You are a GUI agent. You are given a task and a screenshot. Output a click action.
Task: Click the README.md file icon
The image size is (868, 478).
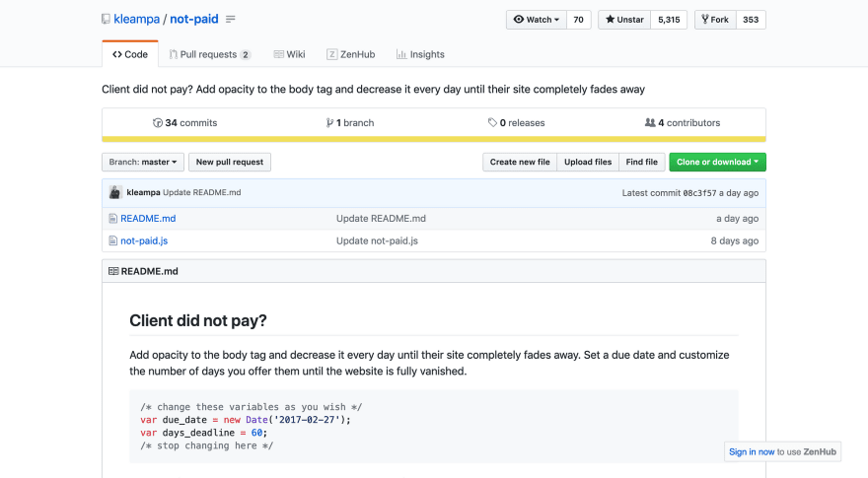click(x=112, y=219)
